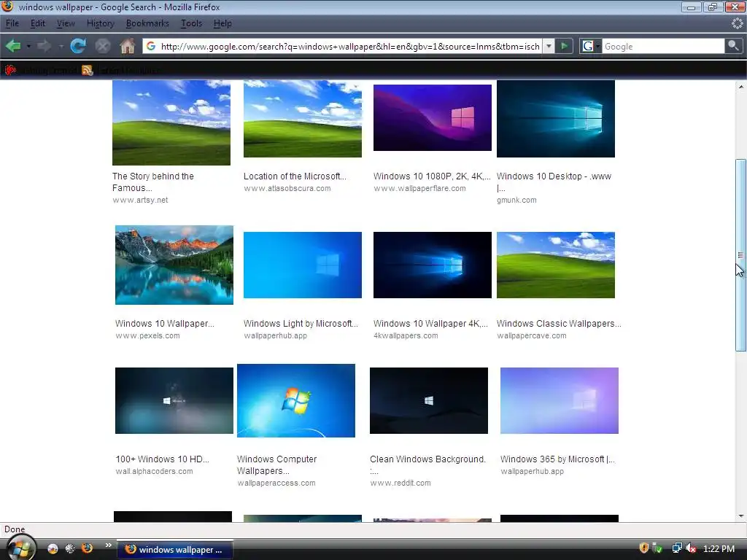Click the tray icon left of the network icon
Viewport: 747px width, 560px height.
[x=657, y=548]
